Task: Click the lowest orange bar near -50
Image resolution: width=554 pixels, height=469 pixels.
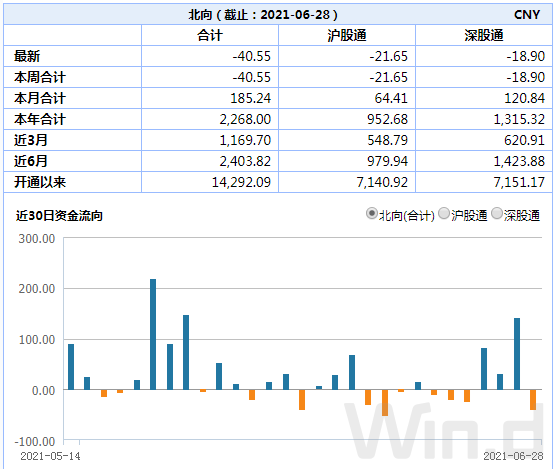Action: 385,403
